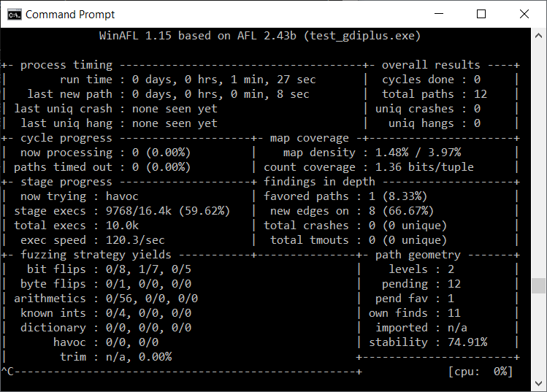This screenshot has height=392, width=547.
Task: Close the Command Prompt window
Action: [524, 14]
